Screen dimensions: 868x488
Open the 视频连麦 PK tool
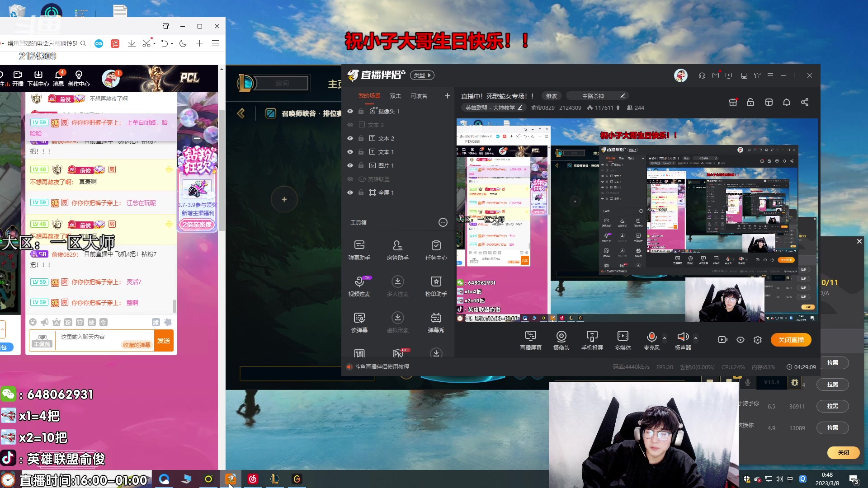359,286
